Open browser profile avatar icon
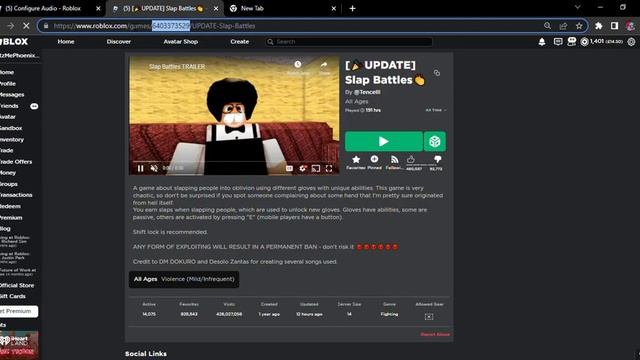Screen dimensions: 640x360 click(x=630, y=26)
